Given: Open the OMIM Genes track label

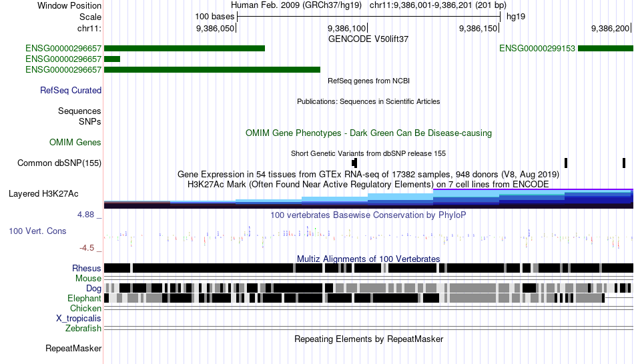Looking at the screenshot, I should (75, 142).
